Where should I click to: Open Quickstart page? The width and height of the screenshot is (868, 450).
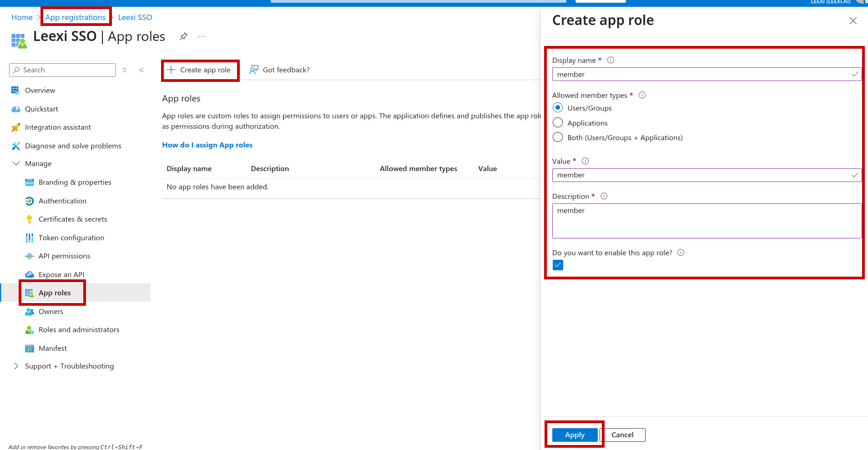click(x=41, y=109)
